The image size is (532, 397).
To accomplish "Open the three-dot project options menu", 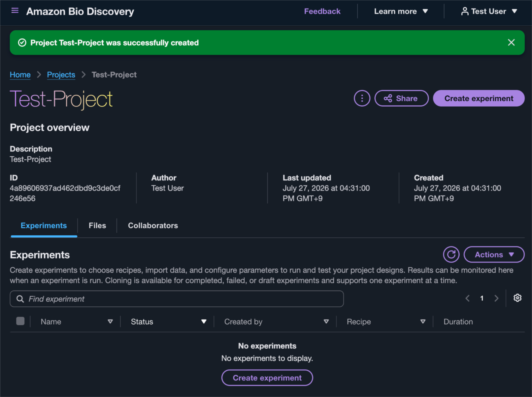I will (x=362, y=98).
